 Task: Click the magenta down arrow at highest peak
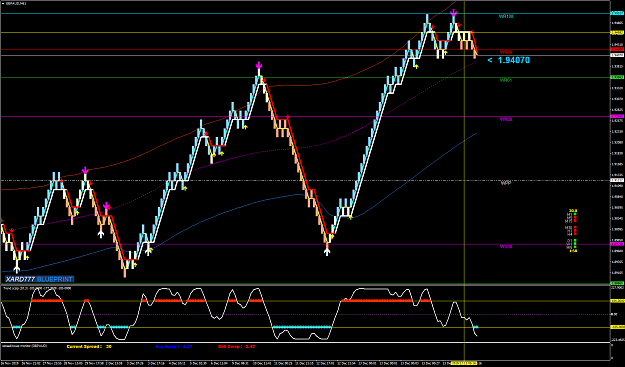[x=454, y=13]
